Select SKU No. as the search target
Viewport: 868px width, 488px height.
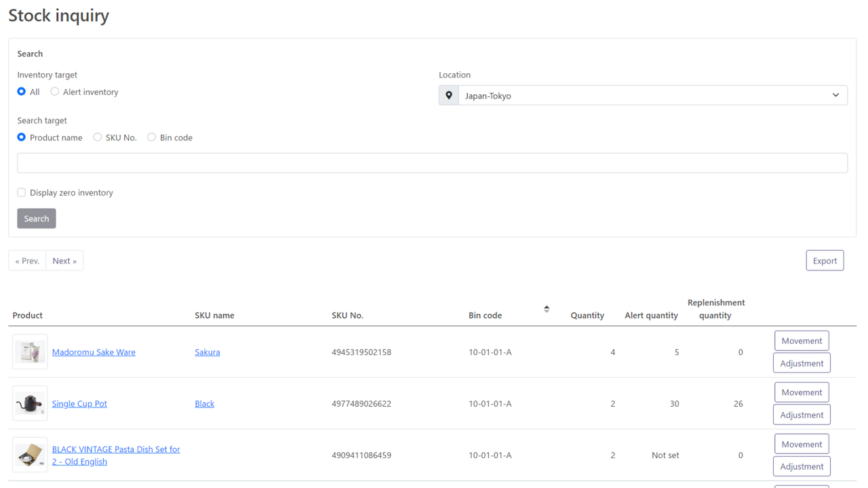click(97, 137)
